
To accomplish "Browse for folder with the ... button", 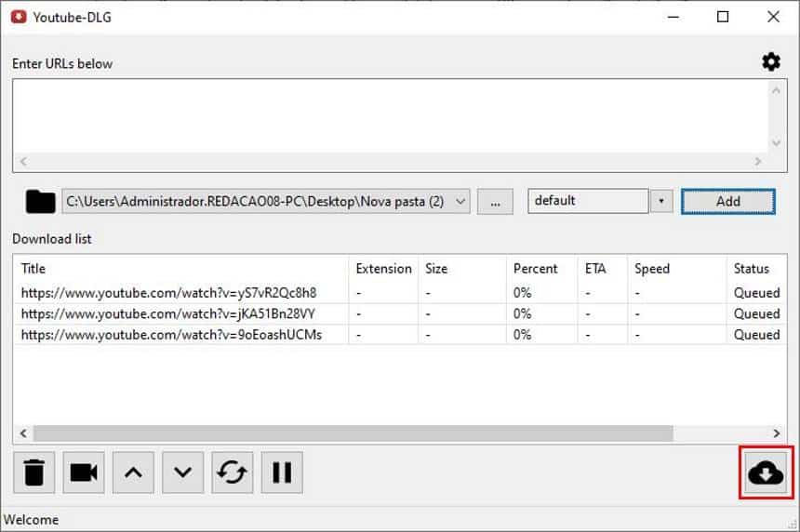I will [495, 202].
